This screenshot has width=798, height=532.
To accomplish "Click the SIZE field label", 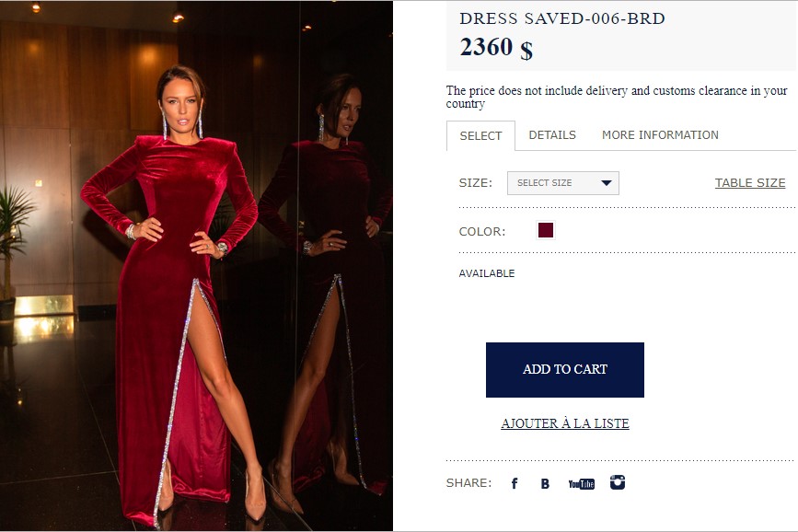I will click(475, 183).
